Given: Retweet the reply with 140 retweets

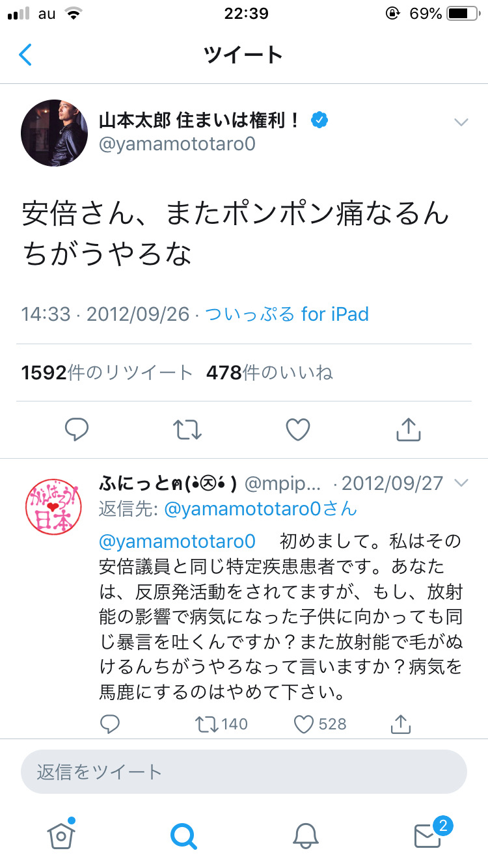Looking at the screenshot, I should 221,724.
